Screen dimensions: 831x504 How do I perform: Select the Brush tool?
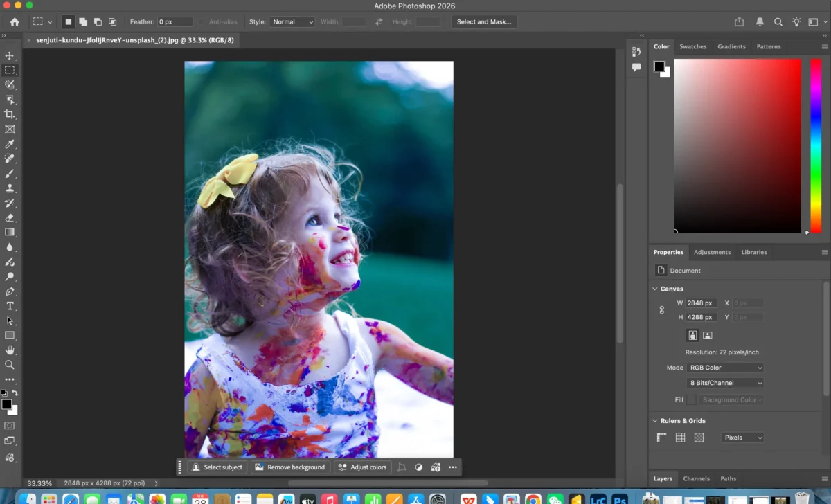pos(10,174)
